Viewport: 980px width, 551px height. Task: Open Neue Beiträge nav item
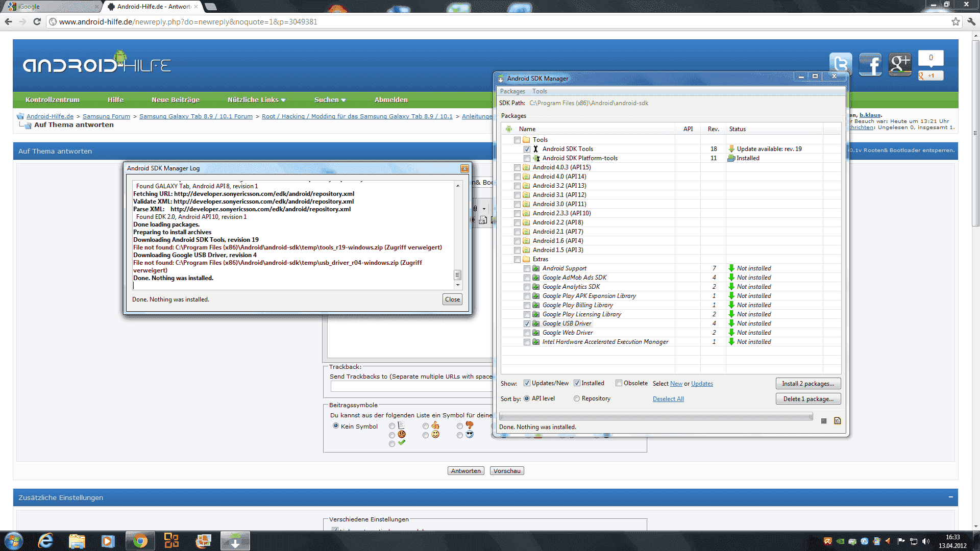[x=176, y=99]
